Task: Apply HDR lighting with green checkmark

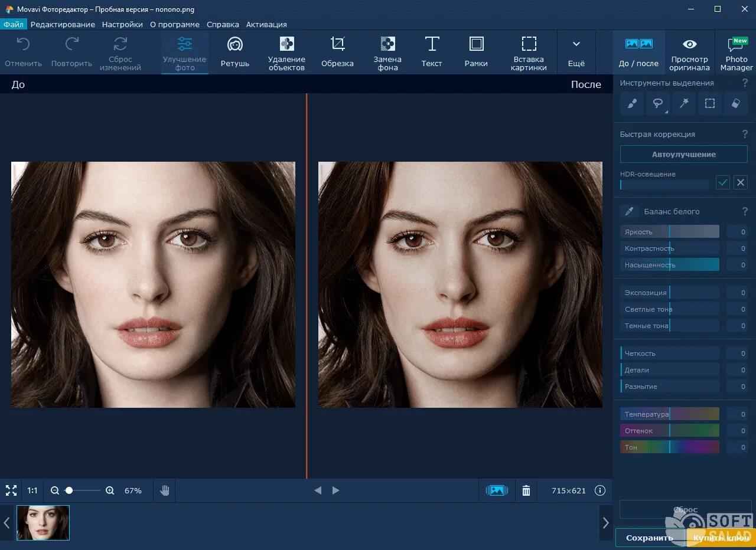Action: 723,182
